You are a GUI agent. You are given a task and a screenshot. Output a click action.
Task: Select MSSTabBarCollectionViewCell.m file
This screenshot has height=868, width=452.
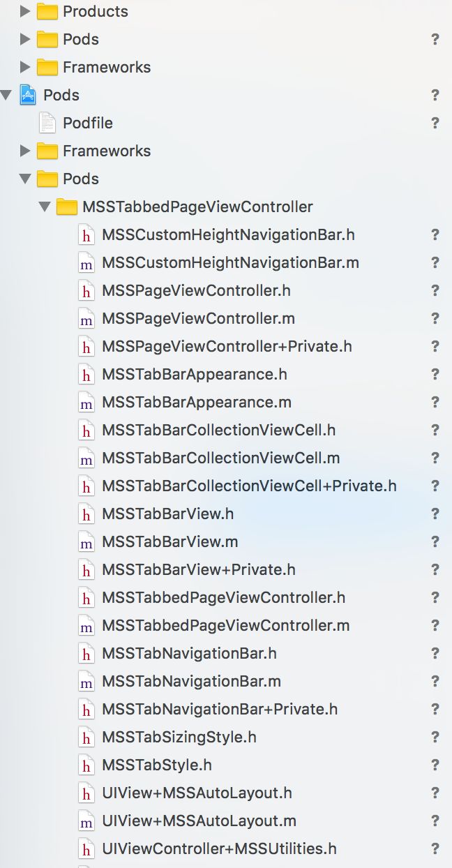[221, 458]
